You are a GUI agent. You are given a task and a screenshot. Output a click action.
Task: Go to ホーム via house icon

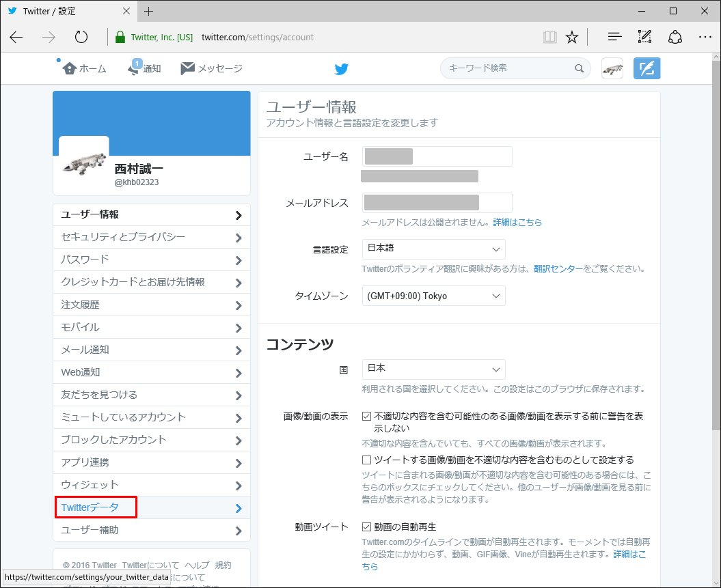click(70, 68)
